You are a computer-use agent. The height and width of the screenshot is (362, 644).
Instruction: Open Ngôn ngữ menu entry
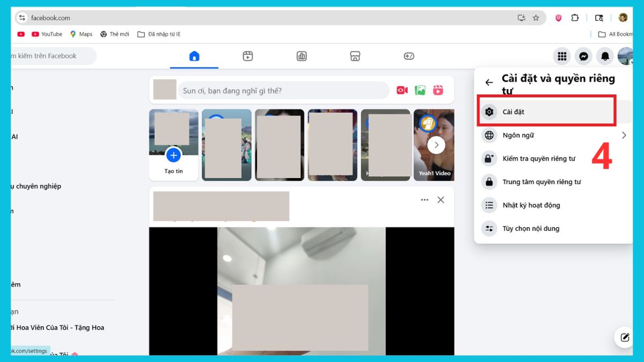tap(555, 135)
